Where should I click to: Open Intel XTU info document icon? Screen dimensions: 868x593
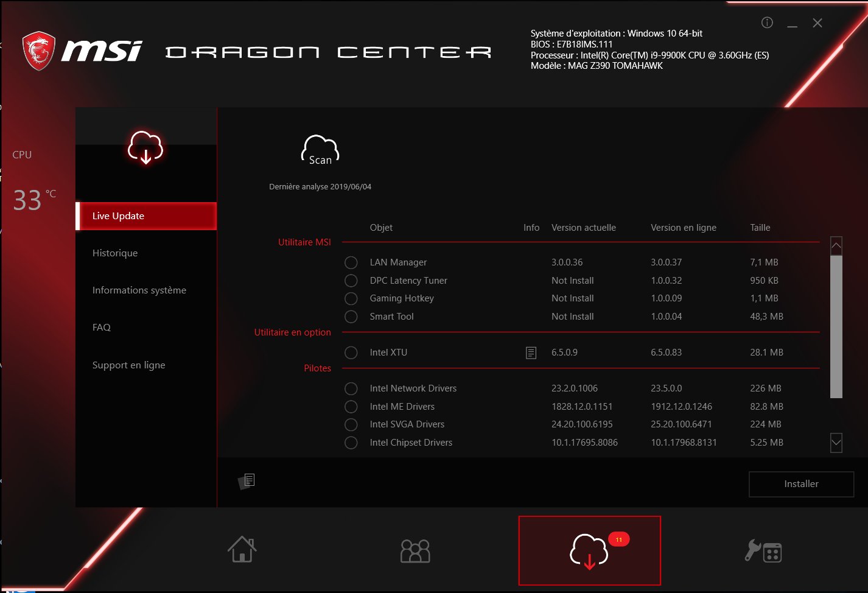pyautogui.click(x=531, y=353)
